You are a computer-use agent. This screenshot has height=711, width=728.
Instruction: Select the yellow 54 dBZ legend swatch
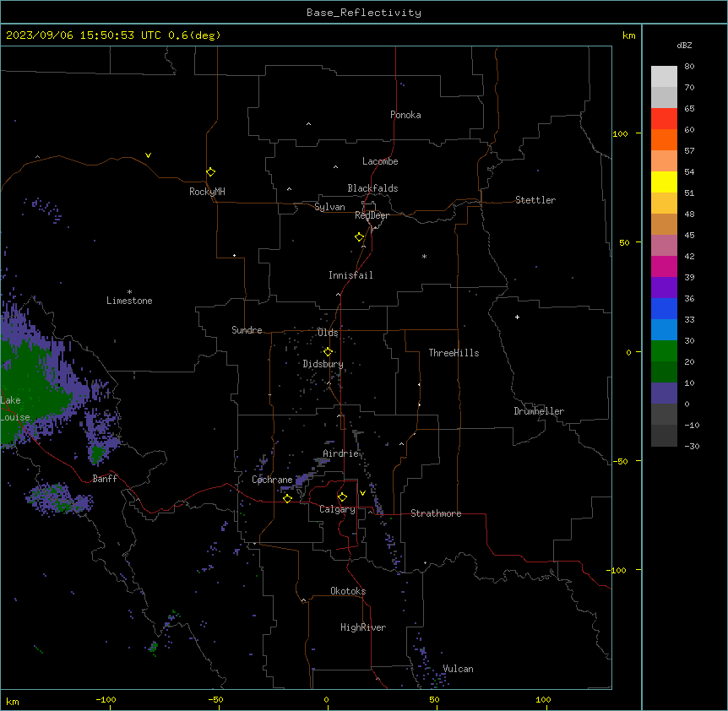click(664, 182)
